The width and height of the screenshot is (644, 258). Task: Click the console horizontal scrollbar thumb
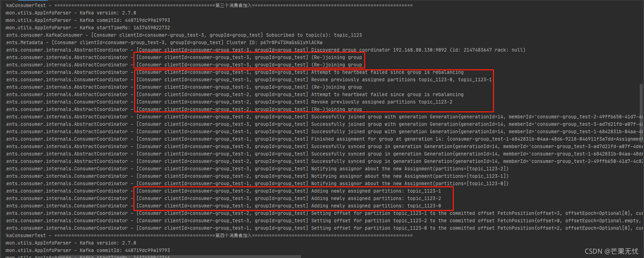point(179,257)
